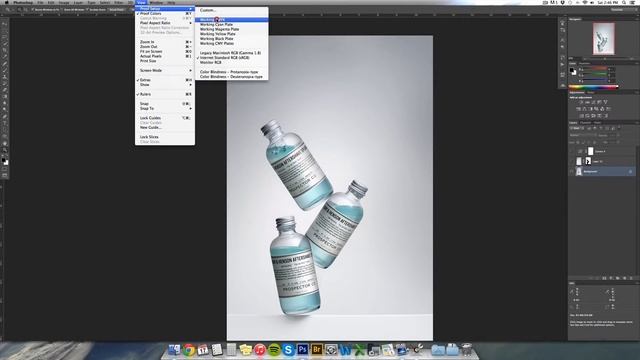Select the Horizontal Type tool

click(x=4, y=123)
